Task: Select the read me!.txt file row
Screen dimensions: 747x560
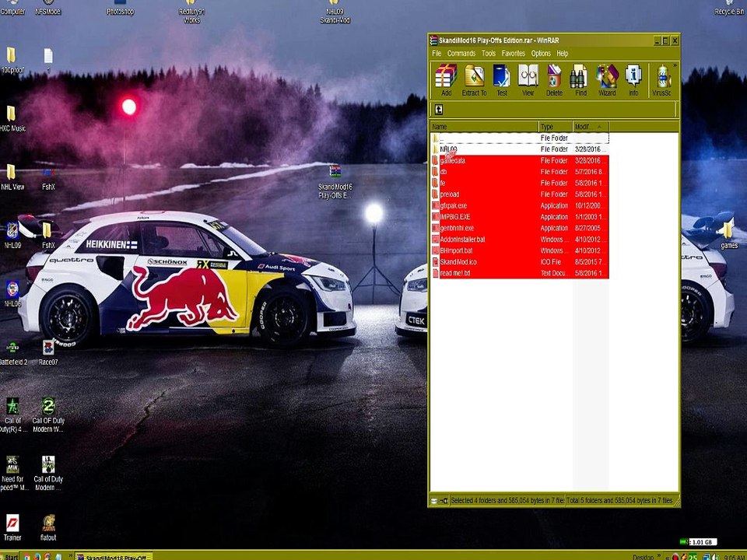Action: coord(520,273)
